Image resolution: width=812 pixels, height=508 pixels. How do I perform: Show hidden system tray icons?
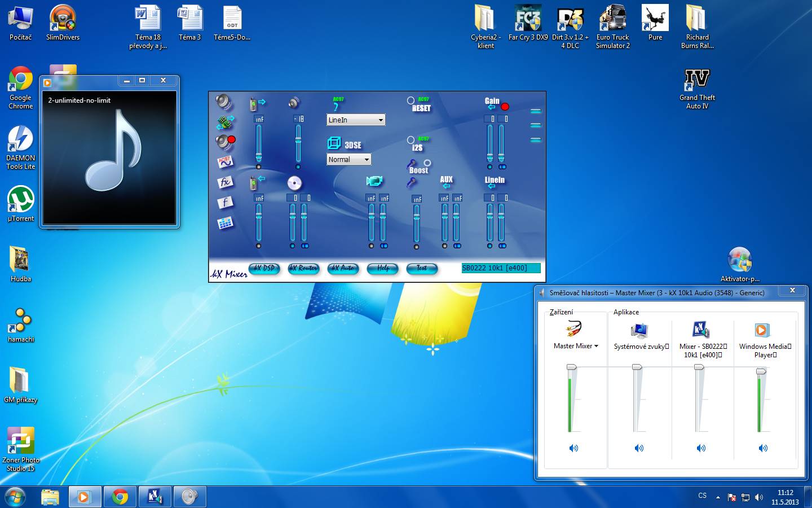point(718,497)
